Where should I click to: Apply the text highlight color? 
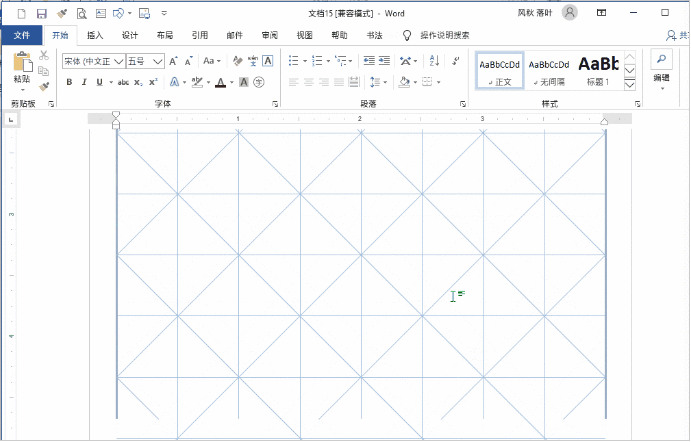tap(197, 82)
